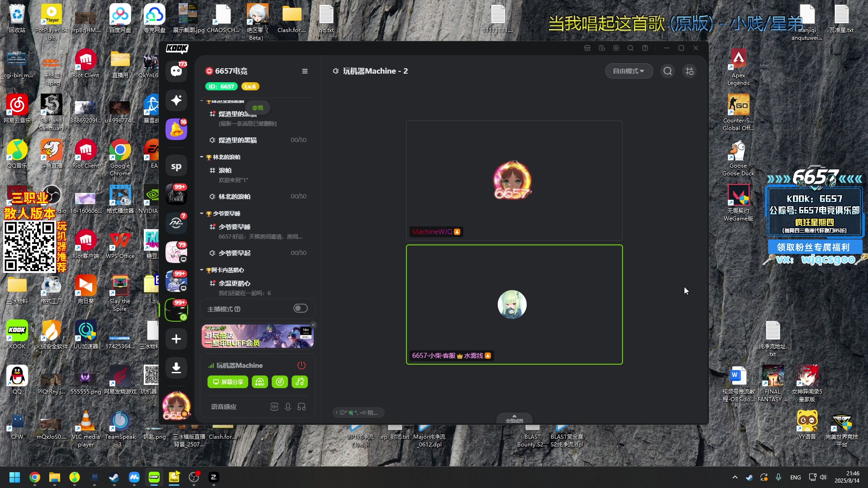Click the @我 mention jump button
The height and width of the screenshot is (488, 868).
pyautogui.click(x=258, y=108)
